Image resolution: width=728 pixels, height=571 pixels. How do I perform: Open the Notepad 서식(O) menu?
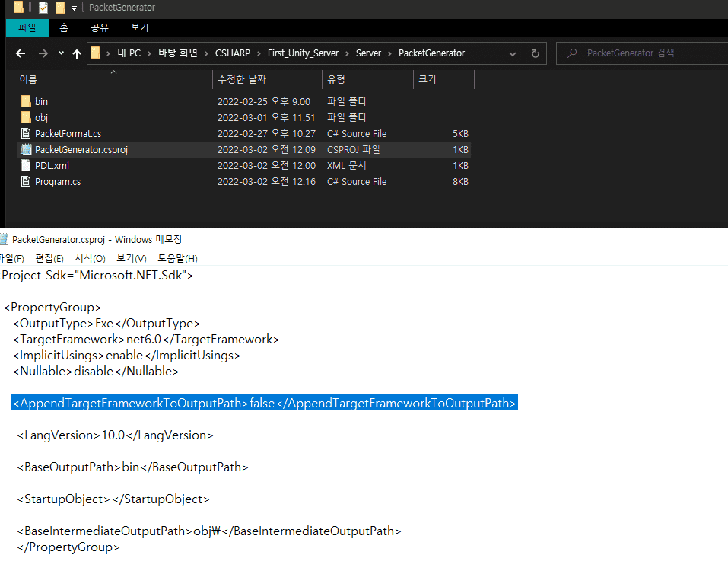[90, 258]
